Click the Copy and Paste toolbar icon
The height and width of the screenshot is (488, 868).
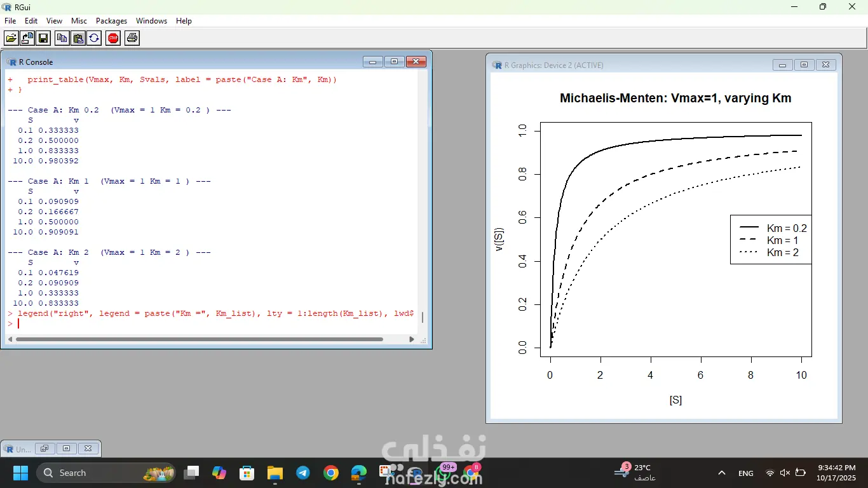pyautogui.click(x=94, y=38)
